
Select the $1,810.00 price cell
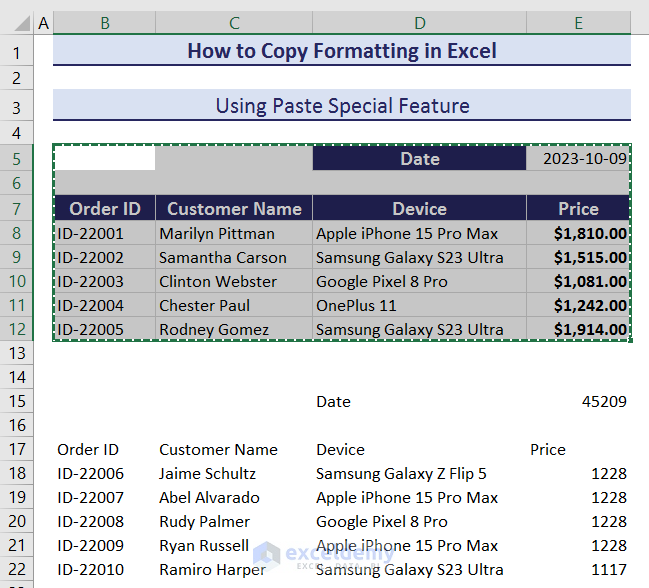578,233
